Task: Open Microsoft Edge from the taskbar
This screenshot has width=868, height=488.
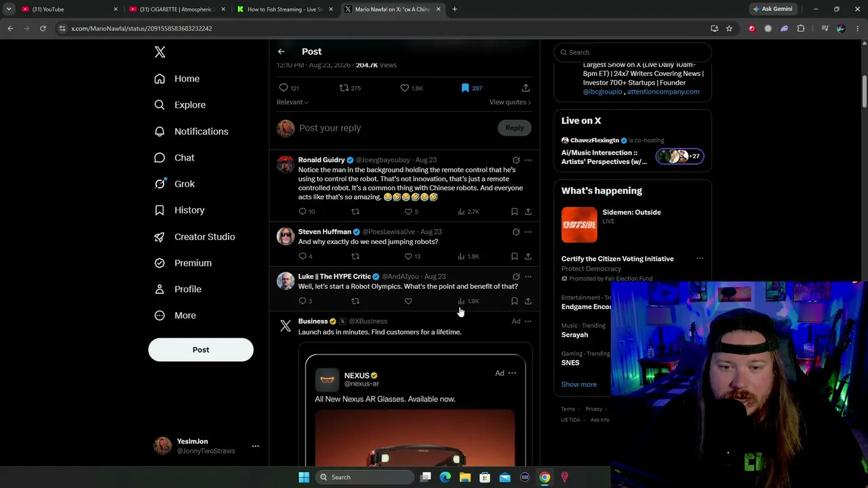Action: pyautogui.click(x=446, y=478)
